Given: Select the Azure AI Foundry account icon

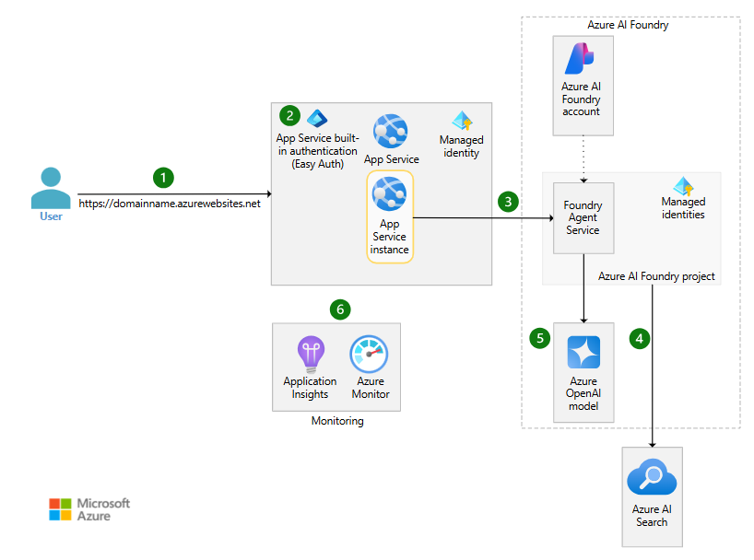Looking at the screenshot, I should (581, 59).
